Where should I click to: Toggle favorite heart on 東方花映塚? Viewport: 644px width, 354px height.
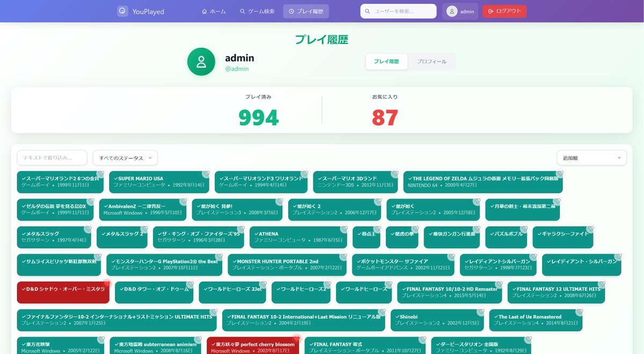pyautogui.click(x=101, y=340)
